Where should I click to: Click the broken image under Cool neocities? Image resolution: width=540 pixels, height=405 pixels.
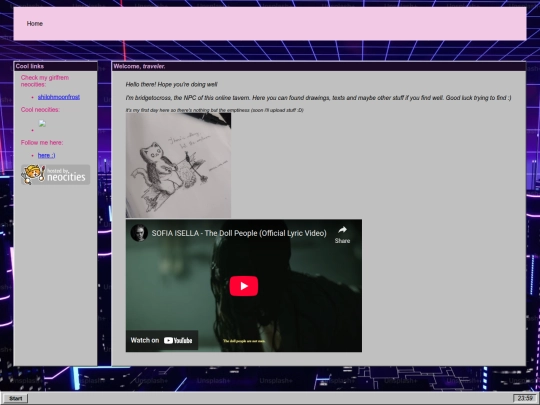(42, 124)
